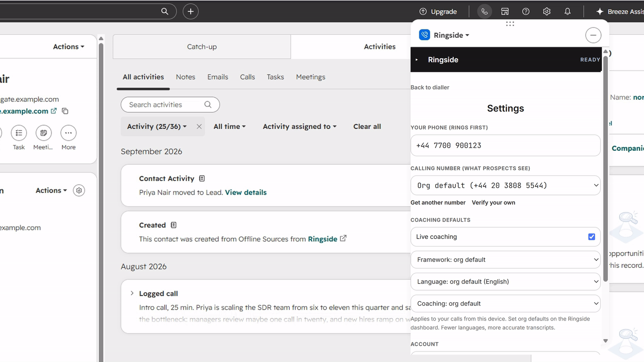Open the Framework: org default dropdown
Screen dimensions: 644x362
[x=506, y=260]
